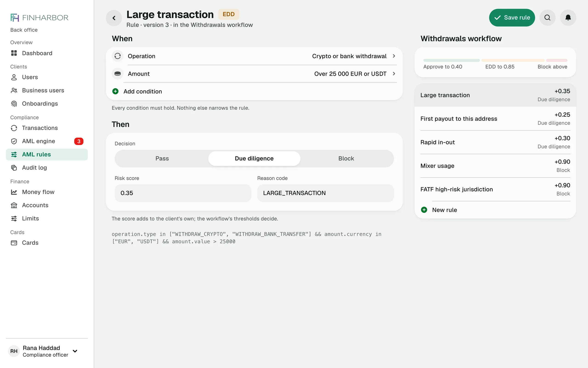The image size is (588, 368).
Task: Open Audit log in the sidebar
Action: click(x=47, y=168)
